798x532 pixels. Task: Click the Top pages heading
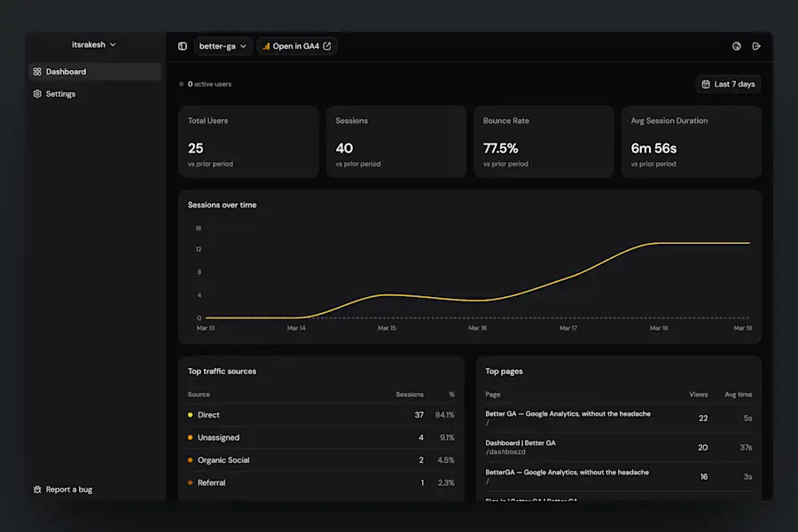pyautogui.click(x=504, y=372)
